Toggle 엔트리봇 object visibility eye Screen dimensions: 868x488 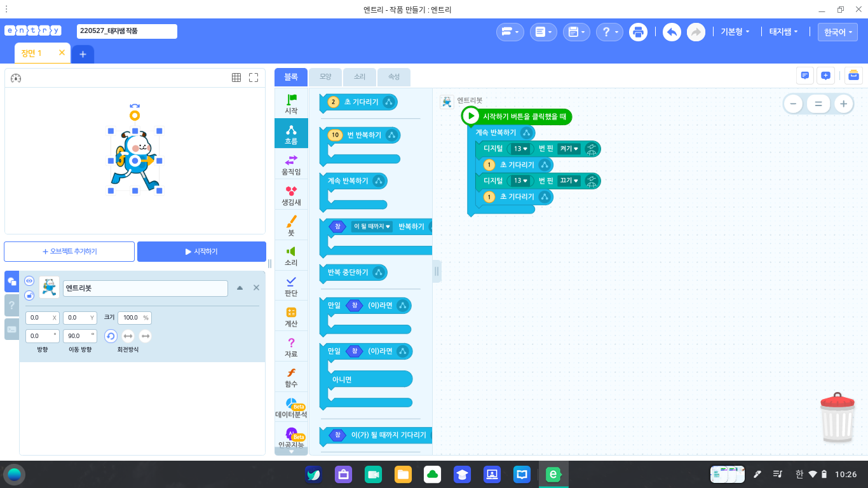(x=29, y=281)
